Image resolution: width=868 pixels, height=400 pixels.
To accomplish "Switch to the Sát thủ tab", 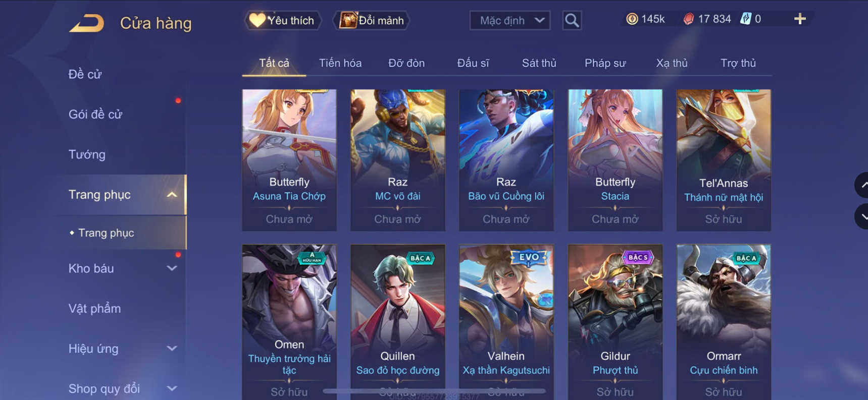I will (539, 63).
